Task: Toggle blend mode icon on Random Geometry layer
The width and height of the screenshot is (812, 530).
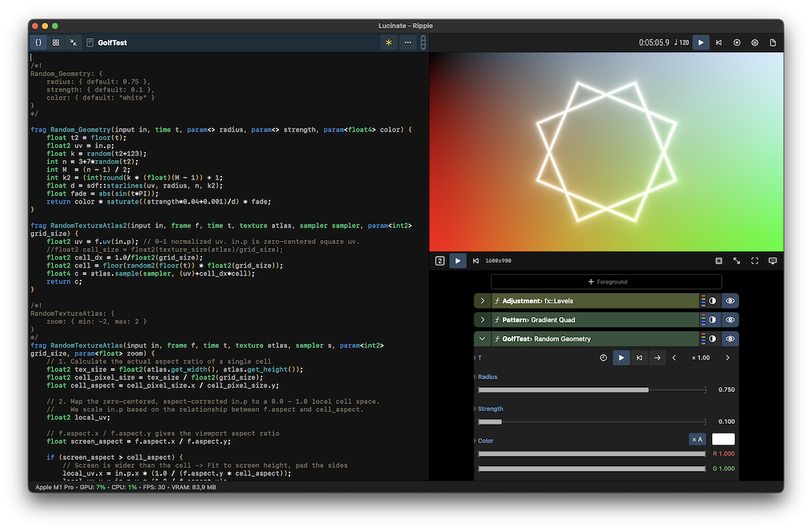Action: point(713,339)
